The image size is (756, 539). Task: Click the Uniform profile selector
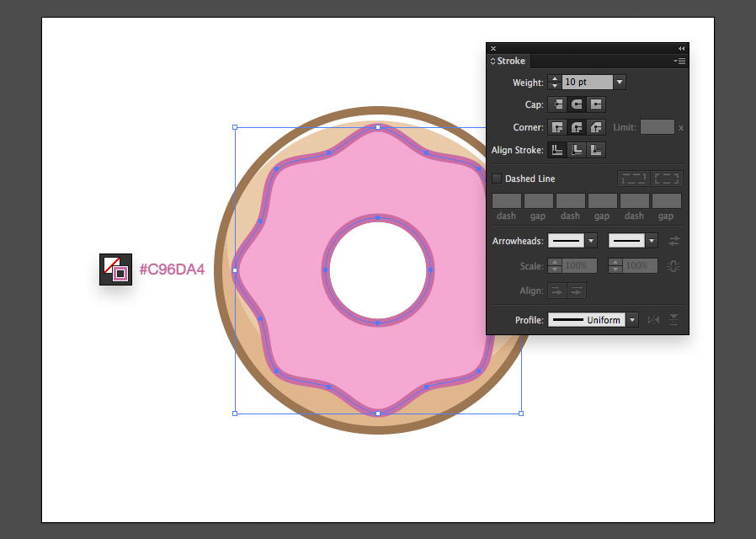pos(587,320)
